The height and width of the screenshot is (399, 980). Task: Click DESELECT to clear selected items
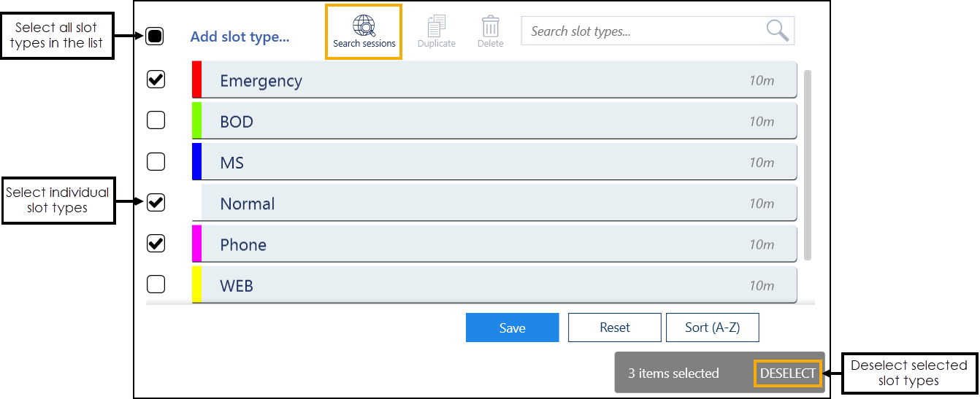(x=787, y=373)
